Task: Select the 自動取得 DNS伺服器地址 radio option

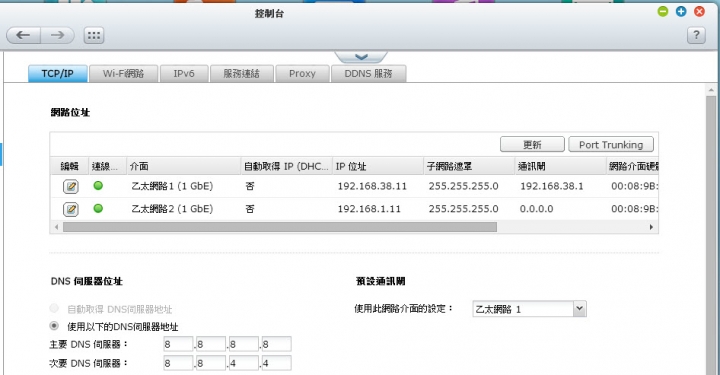Action: 54,308
